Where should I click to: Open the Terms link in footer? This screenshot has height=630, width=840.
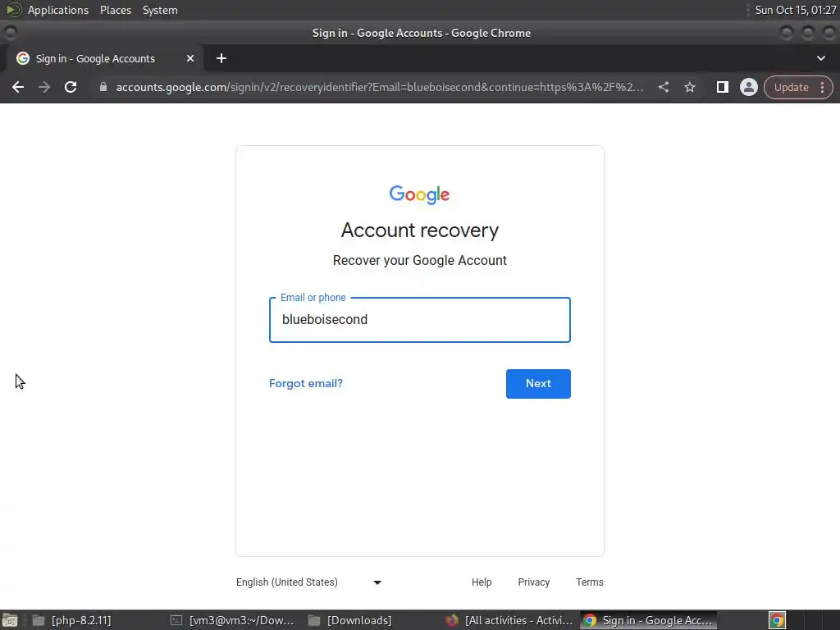(589, 582)
